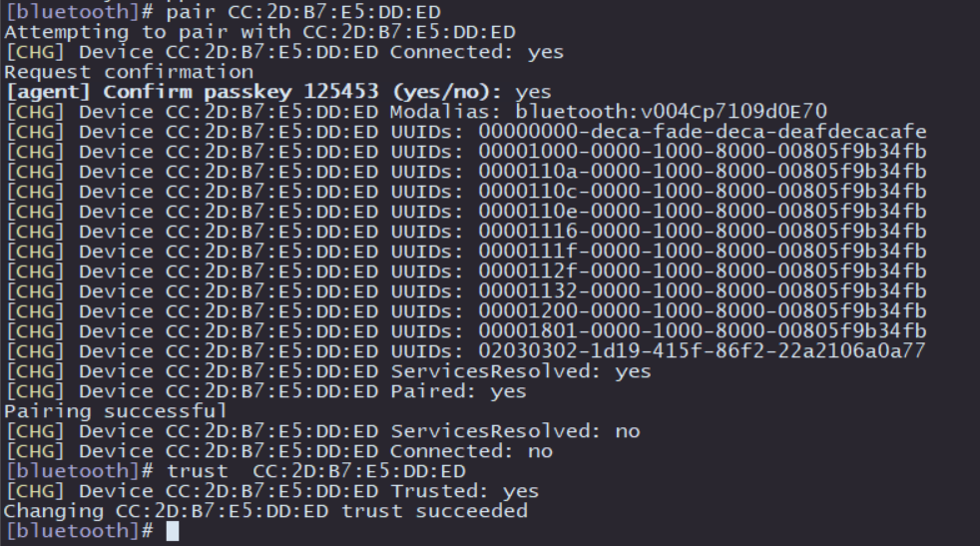Click the 'ServicesResolved: no' line
This screenshot has height=546, width=980.
(322, 431)
